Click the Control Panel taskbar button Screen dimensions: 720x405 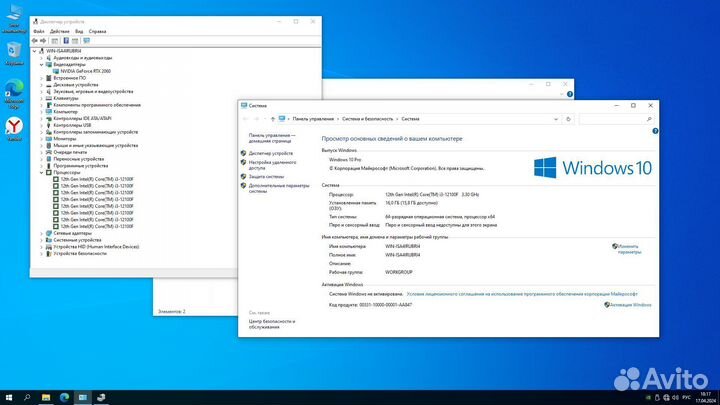83,398
